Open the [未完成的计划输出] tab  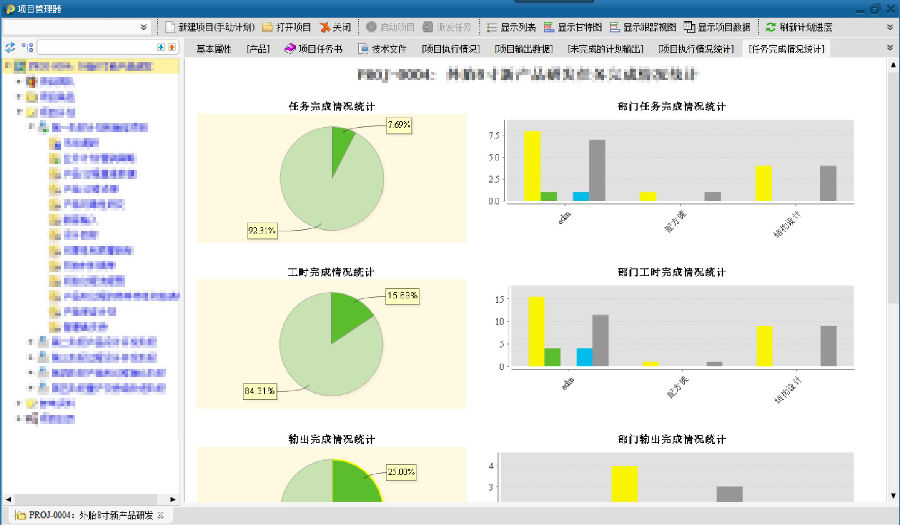606,49
